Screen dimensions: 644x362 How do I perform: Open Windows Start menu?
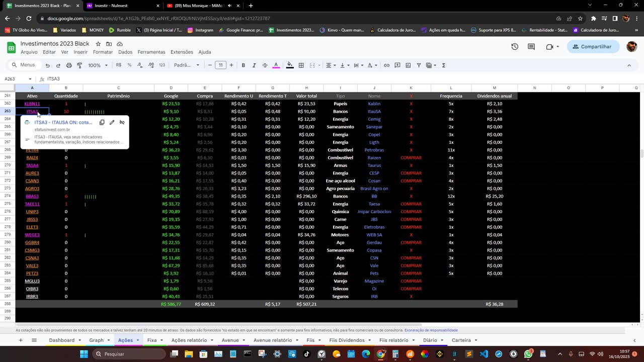point(84,354)
